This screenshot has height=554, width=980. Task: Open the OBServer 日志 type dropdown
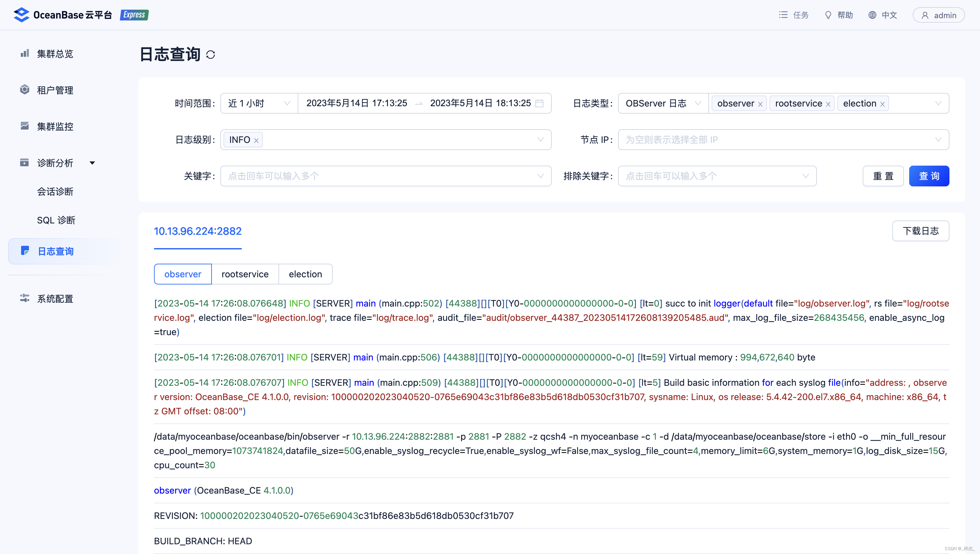click(663, 103)
